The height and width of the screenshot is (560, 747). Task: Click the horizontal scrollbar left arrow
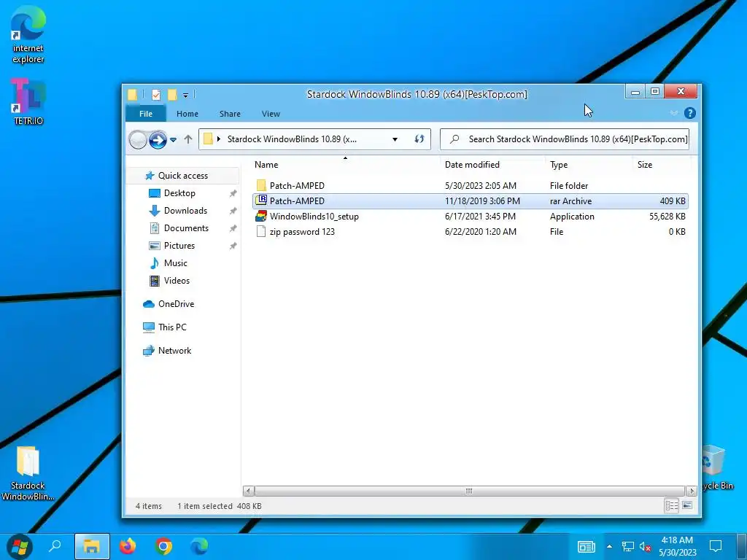click(248, 491)
